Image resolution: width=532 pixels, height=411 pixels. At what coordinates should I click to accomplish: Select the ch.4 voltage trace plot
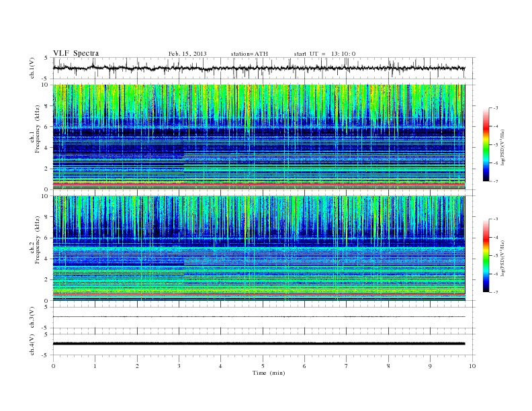pos(264,345)
